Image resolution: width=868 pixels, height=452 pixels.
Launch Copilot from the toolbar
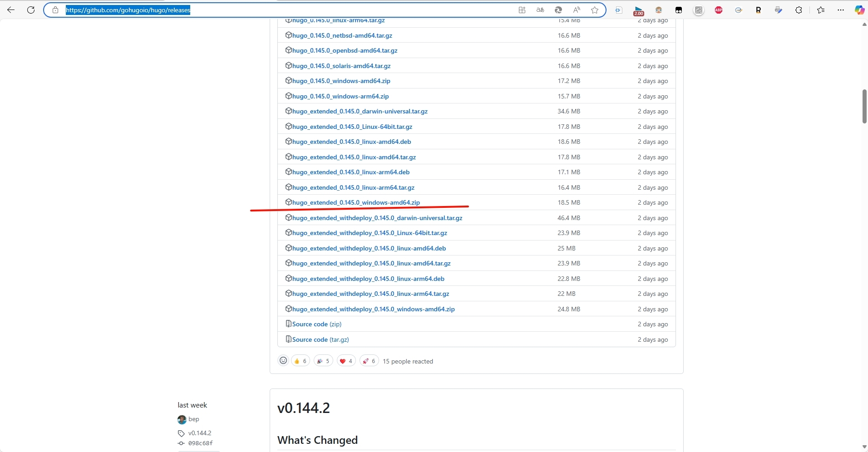click(859, 10)
